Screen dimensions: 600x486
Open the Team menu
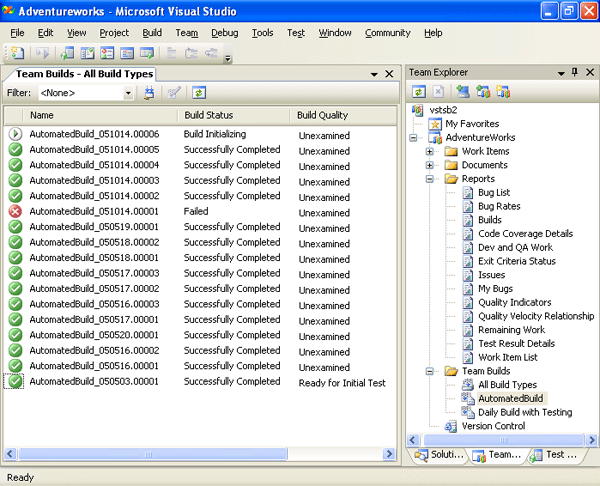tap(187, 33)
